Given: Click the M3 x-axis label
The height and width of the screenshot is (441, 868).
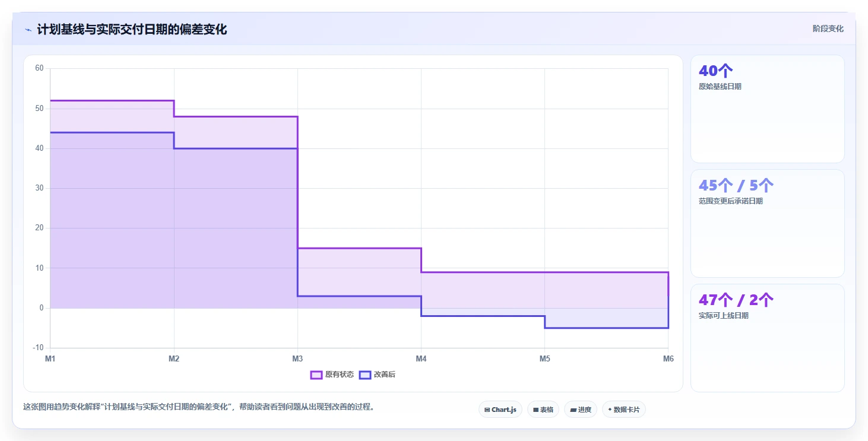Looking at the screenshot, I should click(x=297, y=358).
